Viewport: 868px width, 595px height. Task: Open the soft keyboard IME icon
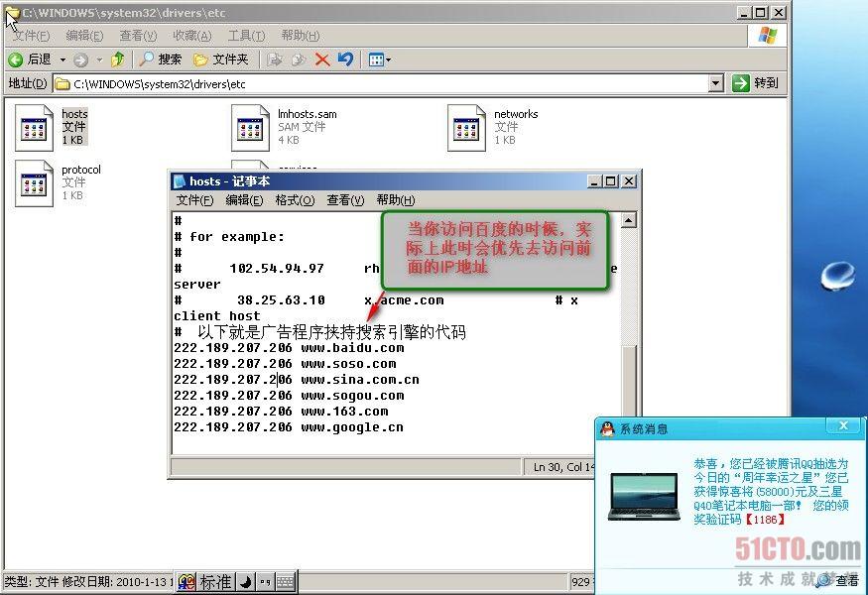[x=286, y=582]
